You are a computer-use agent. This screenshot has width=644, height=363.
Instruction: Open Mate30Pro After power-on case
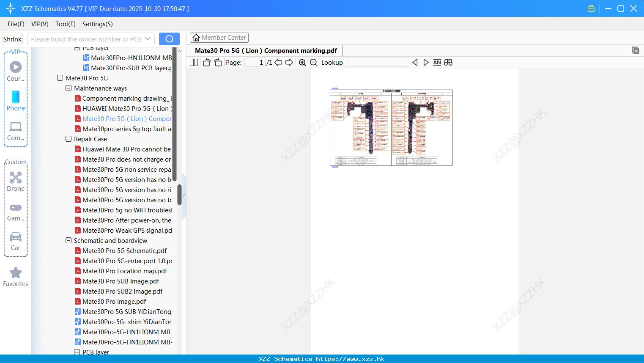point(123,220)
